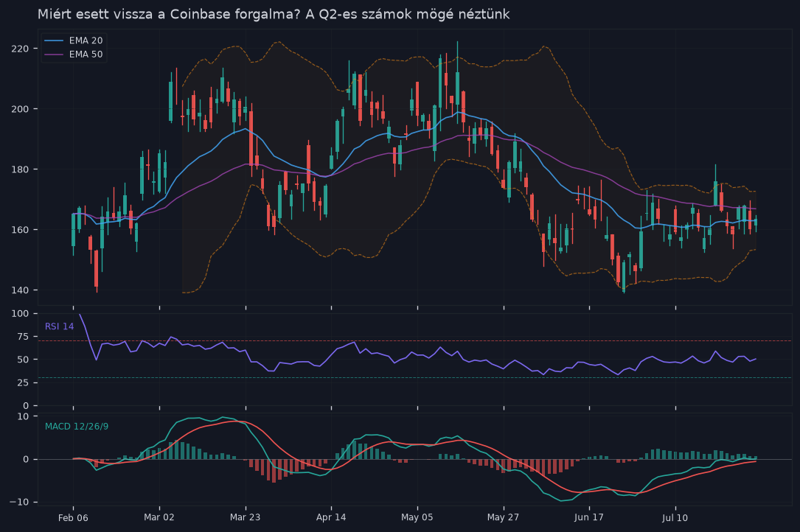Click the EMA 20 legend entry
Screen dimensions: 800x532
click(74, 41)
